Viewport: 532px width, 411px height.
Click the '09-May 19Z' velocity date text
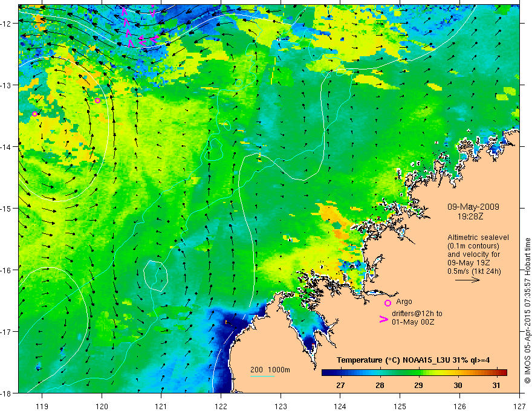tap(469, 263)
